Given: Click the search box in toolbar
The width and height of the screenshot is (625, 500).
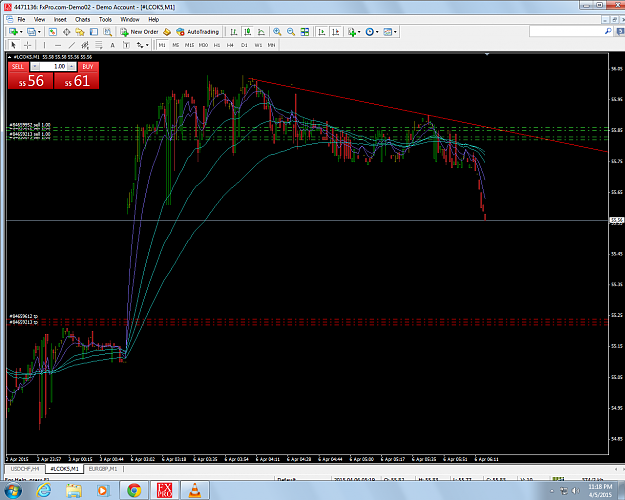Looking at the screenshot, I should 570,31.
